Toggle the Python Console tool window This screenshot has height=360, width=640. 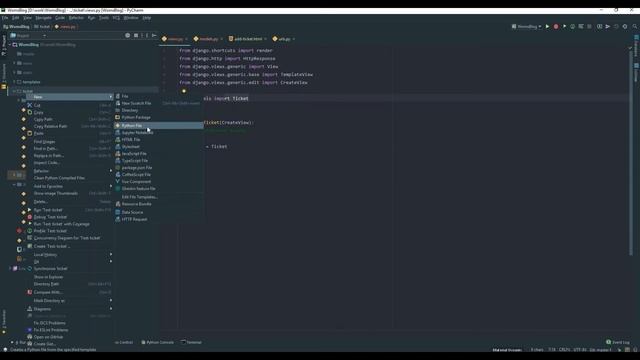point(158,342)
